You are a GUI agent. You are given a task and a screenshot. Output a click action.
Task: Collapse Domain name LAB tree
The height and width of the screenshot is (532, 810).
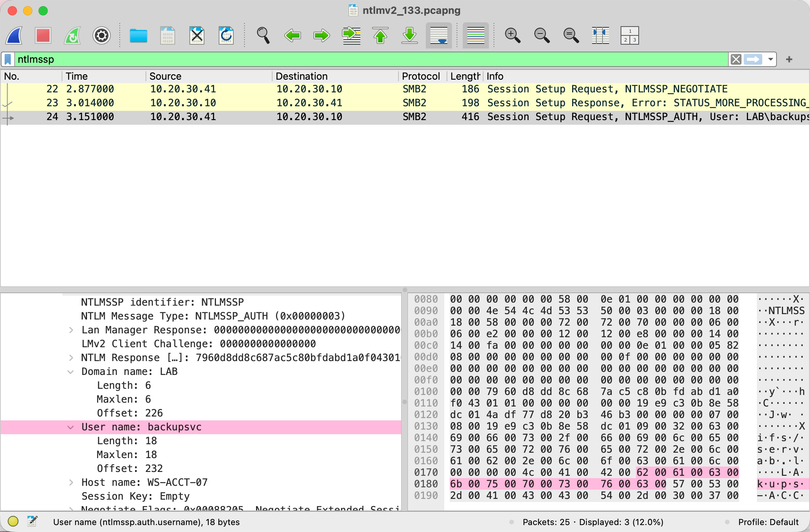click(x=71, y=372)
